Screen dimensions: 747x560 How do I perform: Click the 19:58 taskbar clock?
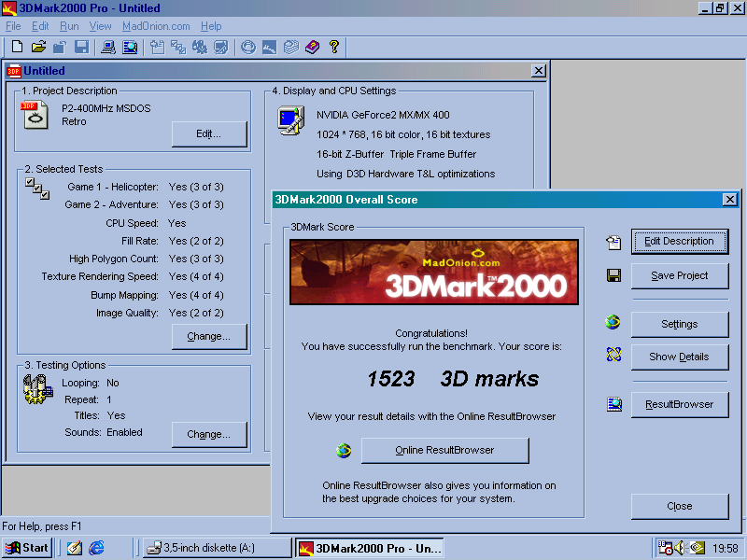(x=726, y=548)
